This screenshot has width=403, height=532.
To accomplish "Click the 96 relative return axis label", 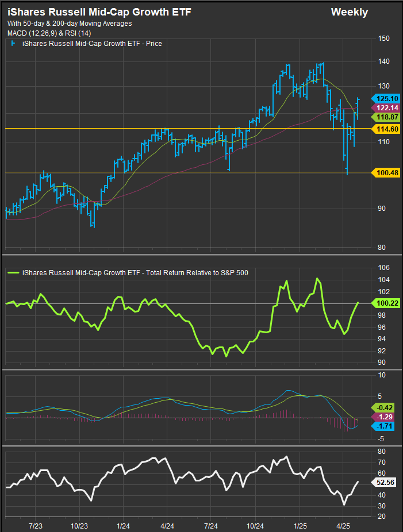I will click(382, 327).
